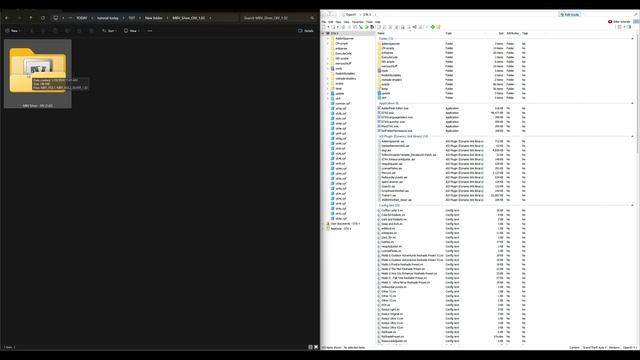This screenshot has height=360, width=640.
Task: Open the Help menu in OpenIV
Action: click(378, 22)
